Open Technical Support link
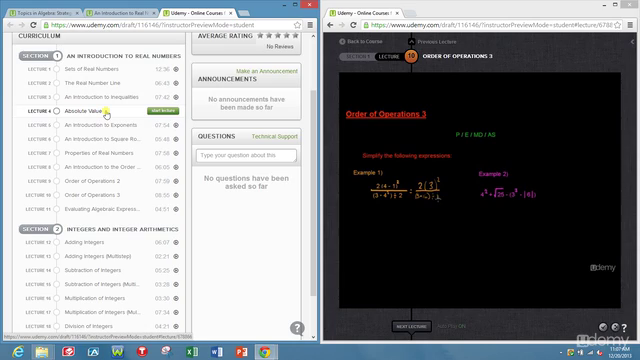The height and width of the screenshot is (360, 640). [x=275, y=136]
